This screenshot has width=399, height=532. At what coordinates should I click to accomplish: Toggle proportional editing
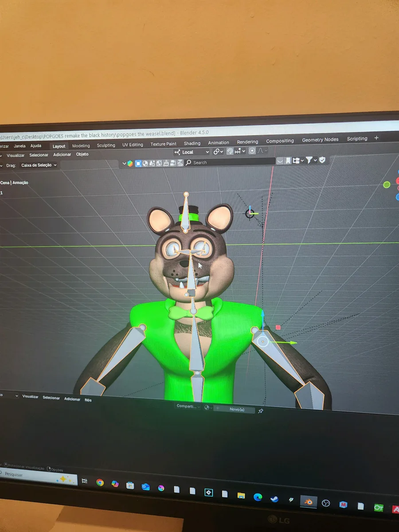(252, 151)
